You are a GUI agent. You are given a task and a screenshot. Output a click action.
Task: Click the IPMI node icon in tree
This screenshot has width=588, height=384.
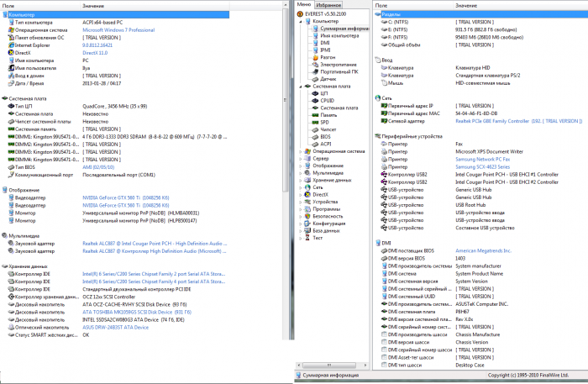tap(315, 50)
